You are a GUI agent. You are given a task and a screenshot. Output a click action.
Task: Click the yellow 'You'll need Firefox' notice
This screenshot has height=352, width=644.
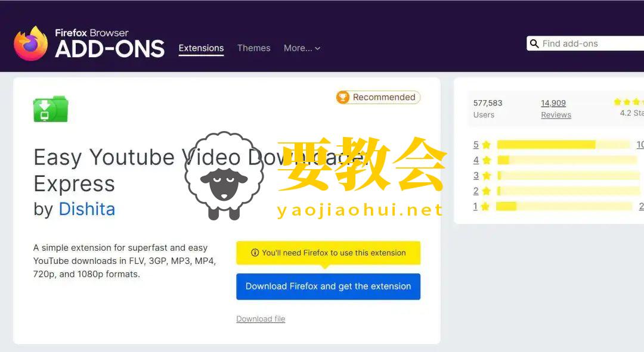coord(328,253)
